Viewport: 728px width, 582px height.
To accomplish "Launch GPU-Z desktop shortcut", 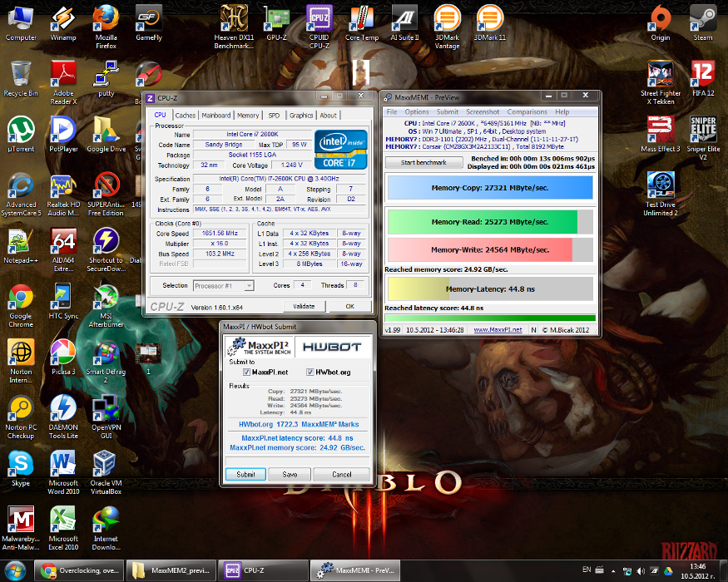I will click(276, 23).
